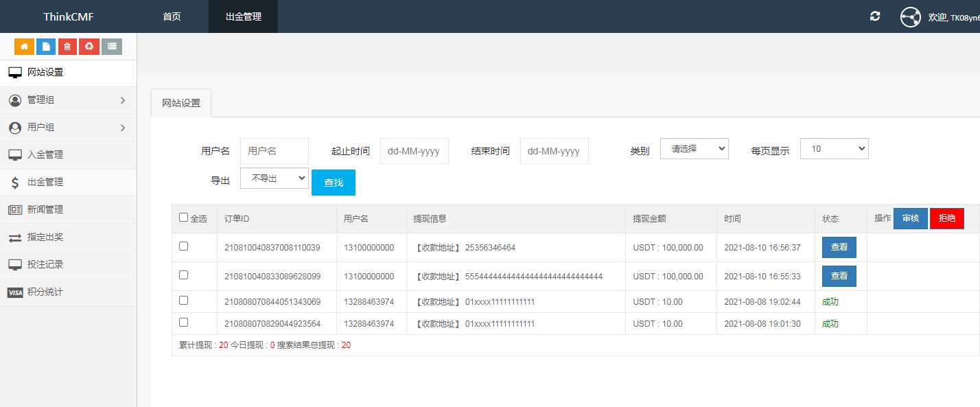Expand the 管理组 sidebar menu

tap(68, 100)
